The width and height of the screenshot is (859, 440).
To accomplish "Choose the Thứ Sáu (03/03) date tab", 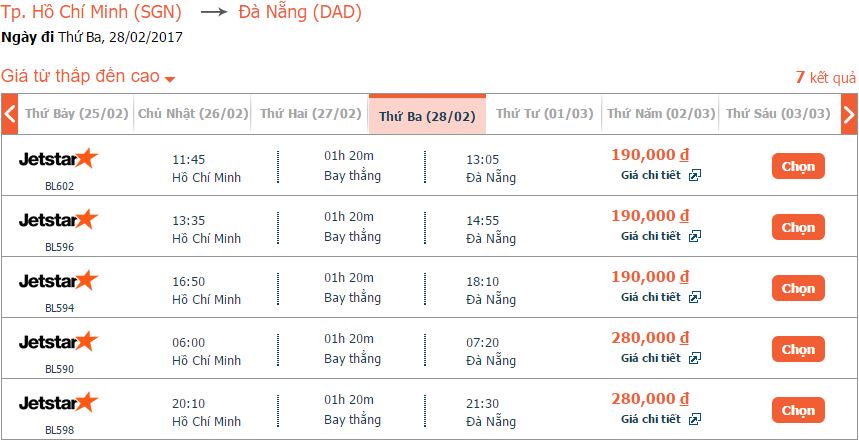I will coord(778,114).
